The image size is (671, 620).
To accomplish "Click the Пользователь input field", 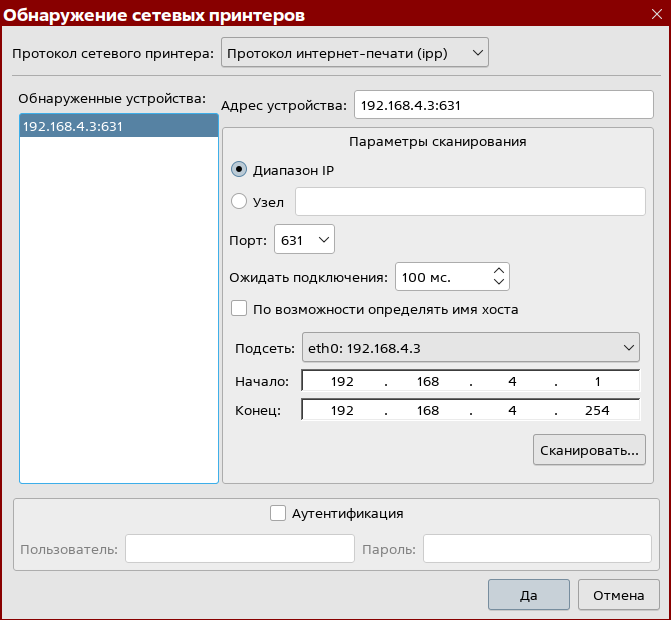I will 240,549.
